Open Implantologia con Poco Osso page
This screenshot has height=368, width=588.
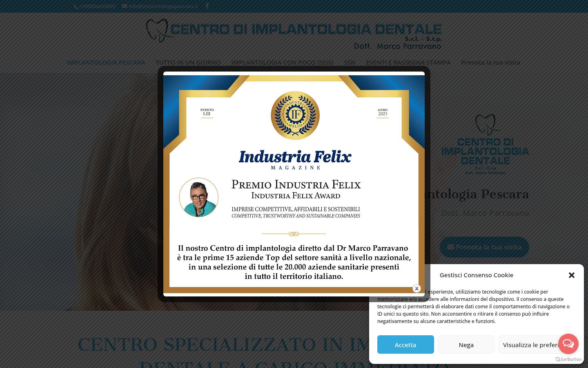(282, 63)
